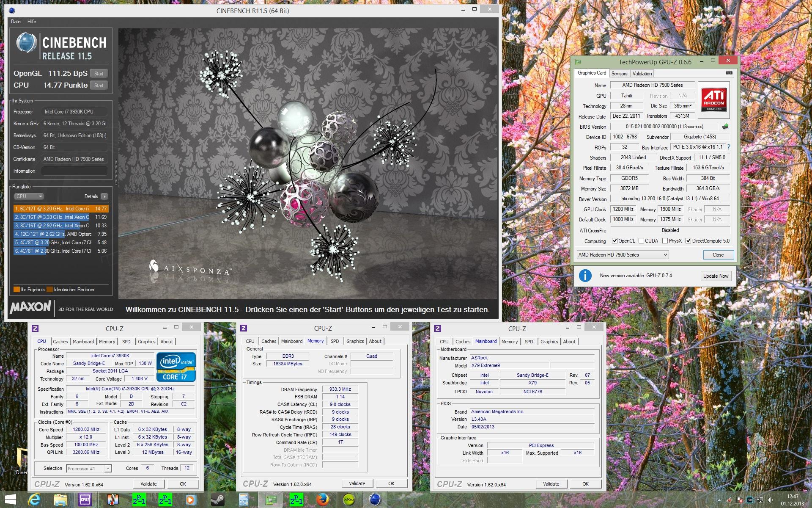Click the Information input field in Cinebench
Viewport: 812px width, 508px height.
point(74,171)
